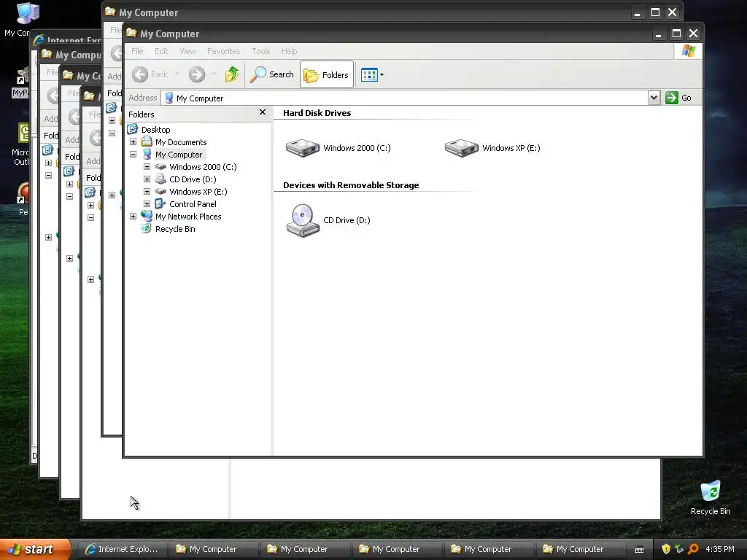
Task: Close the Folders pane
Action: click(263, 112)
